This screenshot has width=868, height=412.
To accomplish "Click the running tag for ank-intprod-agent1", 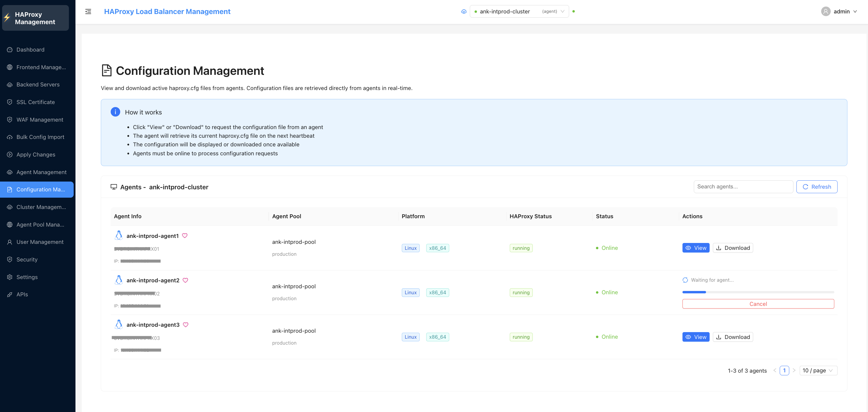I will (x=521, y=248).
